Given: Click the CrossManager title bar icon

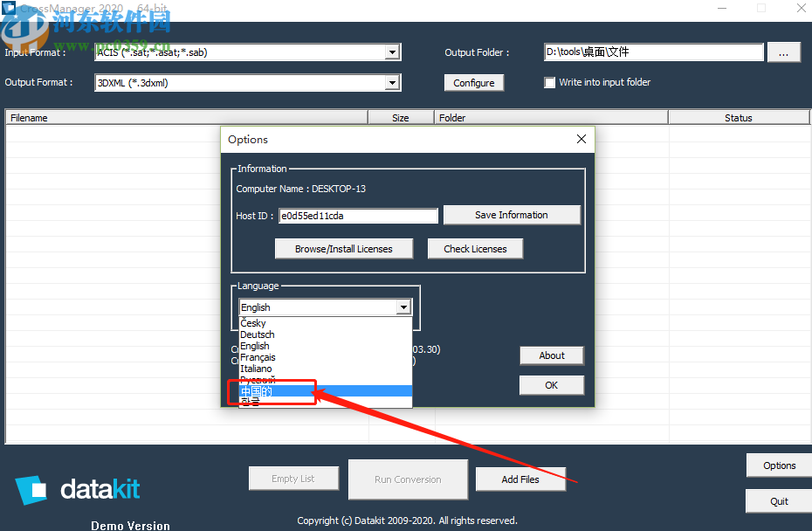Looking at the screenshot, I should point(9,7).
